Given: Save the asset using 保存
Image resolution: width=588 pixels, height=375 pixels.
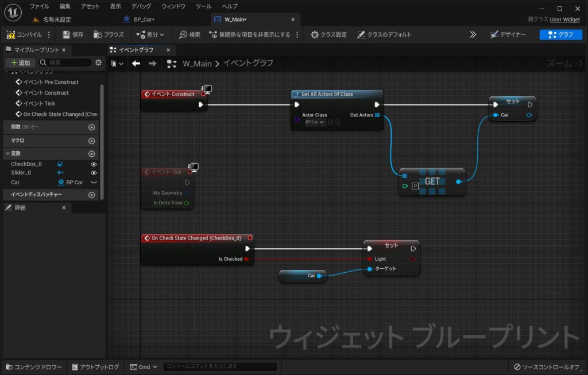Looking at the screenshot, I should click(x=73, y=34).
